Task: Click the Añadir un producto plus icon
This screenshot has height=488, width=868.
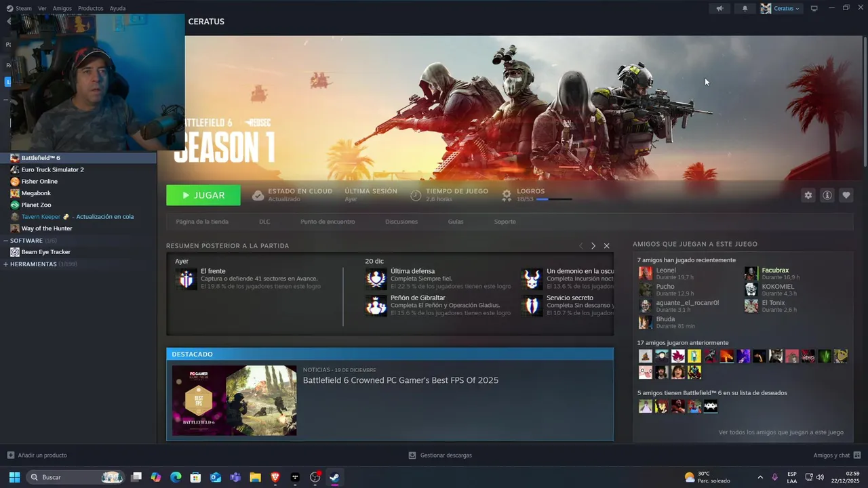Action: point(10,455)
